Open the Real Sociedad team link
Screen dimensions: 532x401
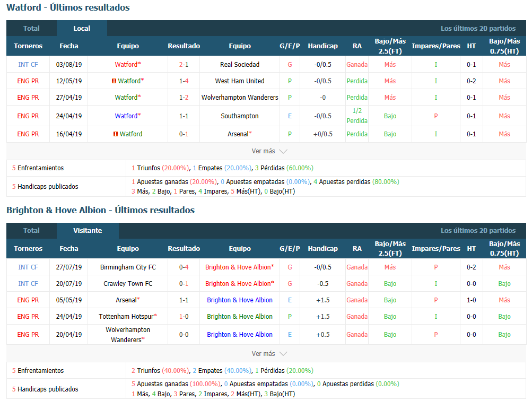(x=240, y=65)
